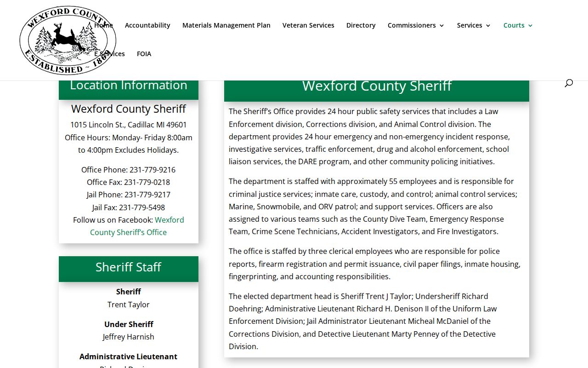Click Jail Fax: 231-779-5498
Viewport: 588px width, 368px height.
129,207
